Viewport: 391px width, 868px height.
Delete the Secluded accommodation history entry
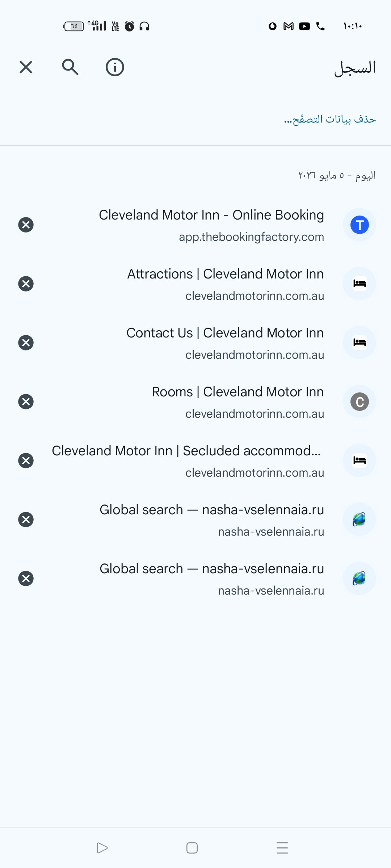pyautogui.click(x=26, y=460)
